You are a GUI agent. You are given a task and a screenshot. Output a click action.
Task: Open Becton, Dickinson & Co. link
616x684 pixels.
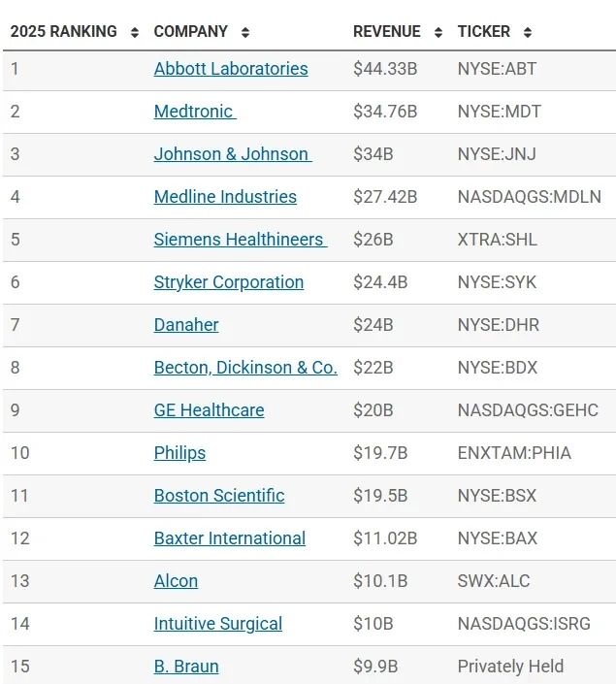(245, 368)
